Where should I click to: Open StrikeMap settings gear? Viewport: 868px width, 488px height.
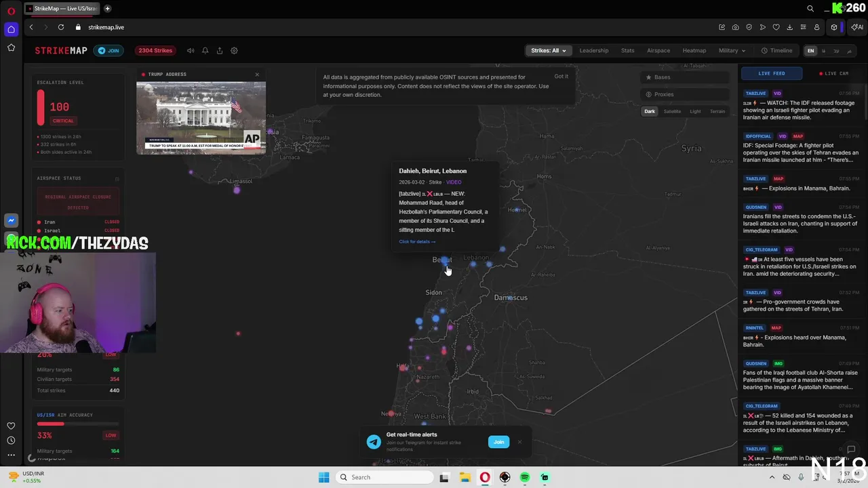pos(234,51)
